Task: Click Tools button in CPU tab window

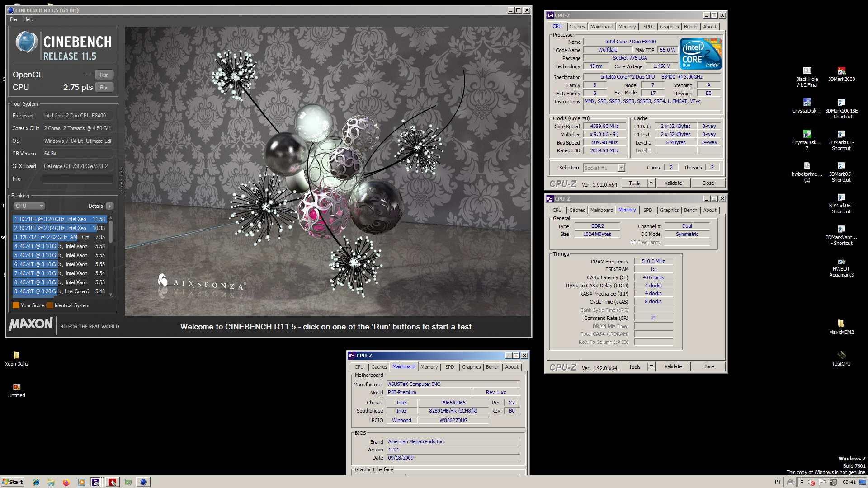Action: tap(635, 183)
